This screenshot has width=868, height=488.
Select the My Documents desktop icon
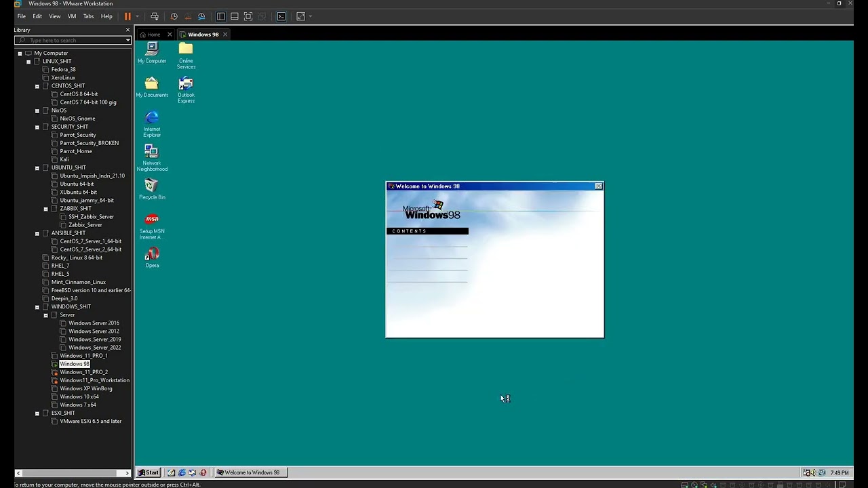coord(152,87)
